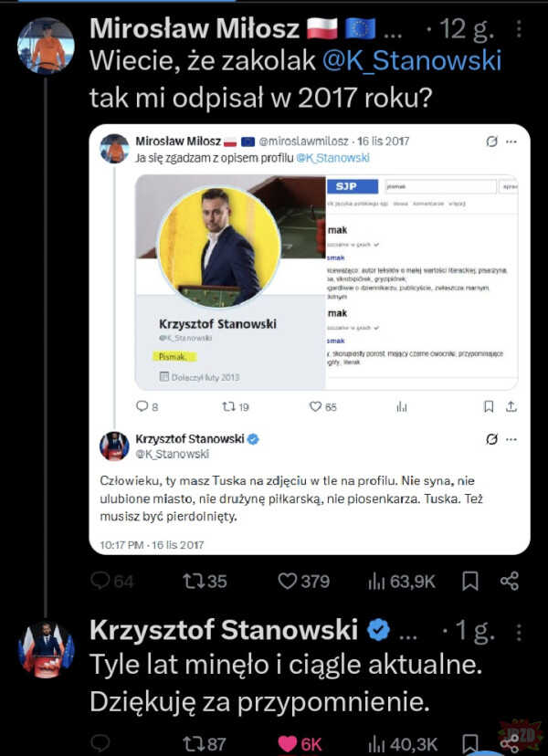Like the tweet with 379 likes
The image size is (548, 756).
point(289,581)
